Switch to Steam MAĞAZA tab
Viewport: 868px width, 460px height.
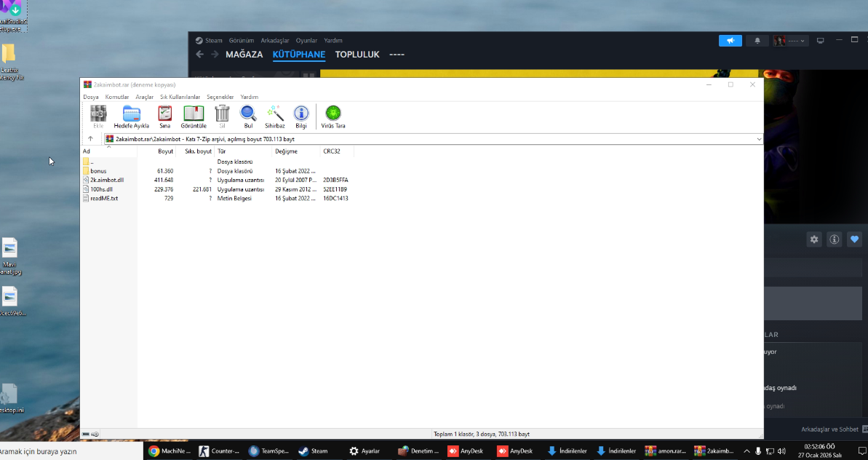pos(244,55)
